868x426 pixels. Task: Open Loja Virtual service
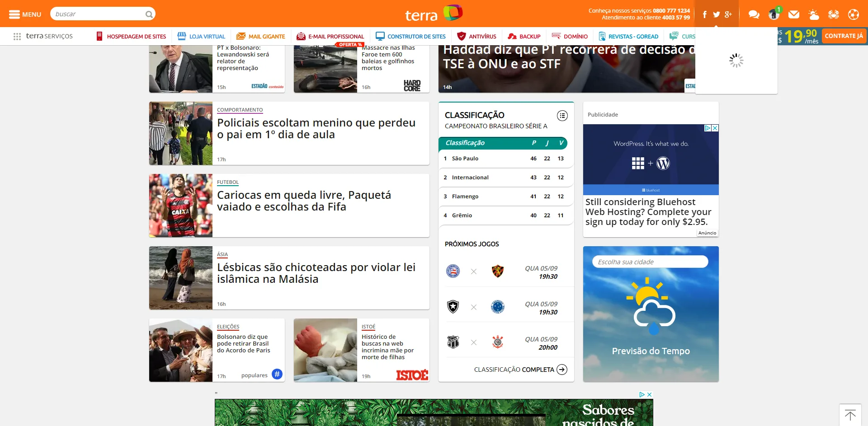pyautogui.click(x=201, y=37)
